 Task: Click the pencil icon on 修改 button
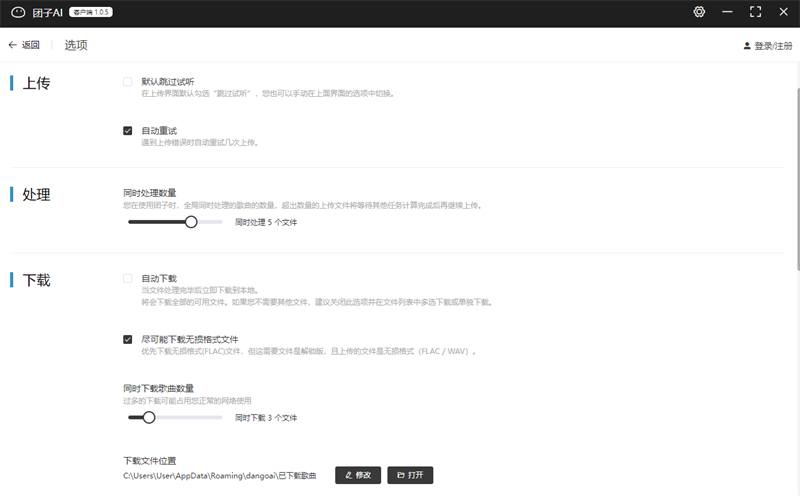point(348,475)
